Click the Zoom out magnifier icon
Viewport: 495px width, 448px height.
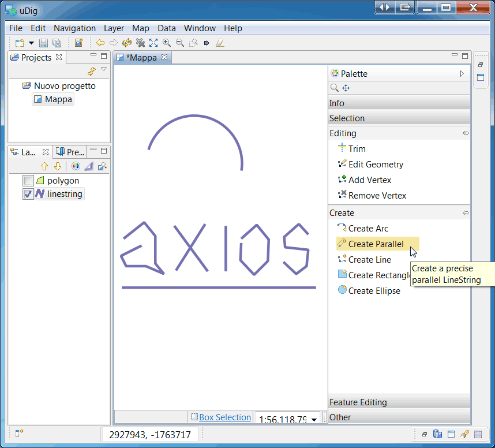180,43
